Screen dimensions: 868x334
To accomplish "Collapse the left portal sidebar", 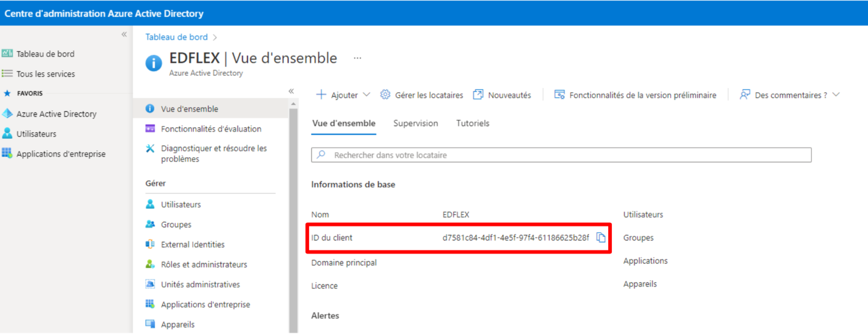I will pos(124,34).
